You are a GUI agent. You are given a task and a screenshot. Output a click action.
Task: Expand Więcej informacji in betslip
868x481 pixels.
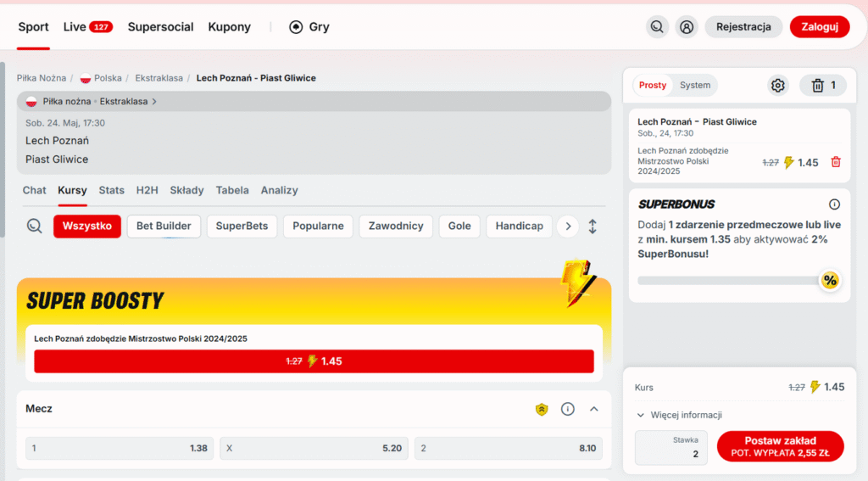679,415
